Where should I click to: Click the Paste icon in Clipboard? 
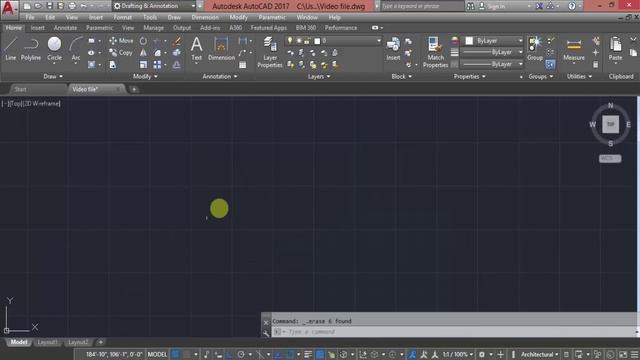click(616, 49)
